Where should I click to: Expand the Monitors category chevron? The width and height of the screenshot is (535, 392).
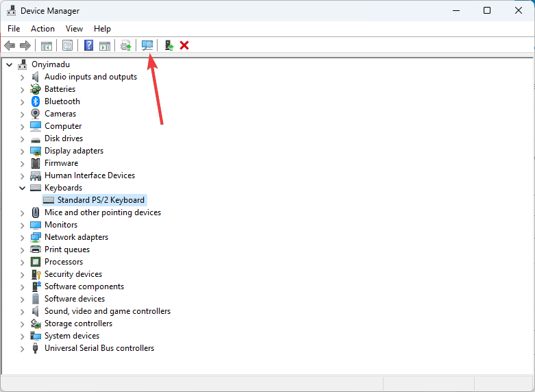22,225
